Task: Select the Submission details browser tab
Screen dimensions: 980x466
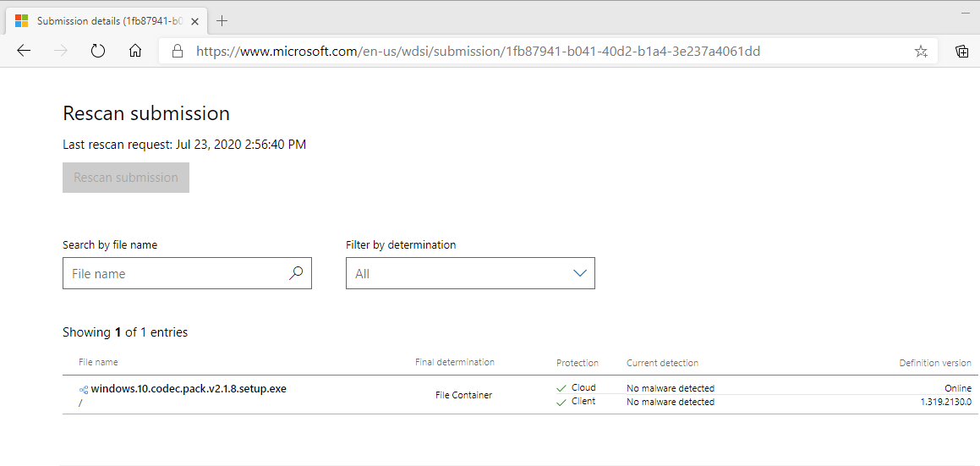Action: point(107,20)
